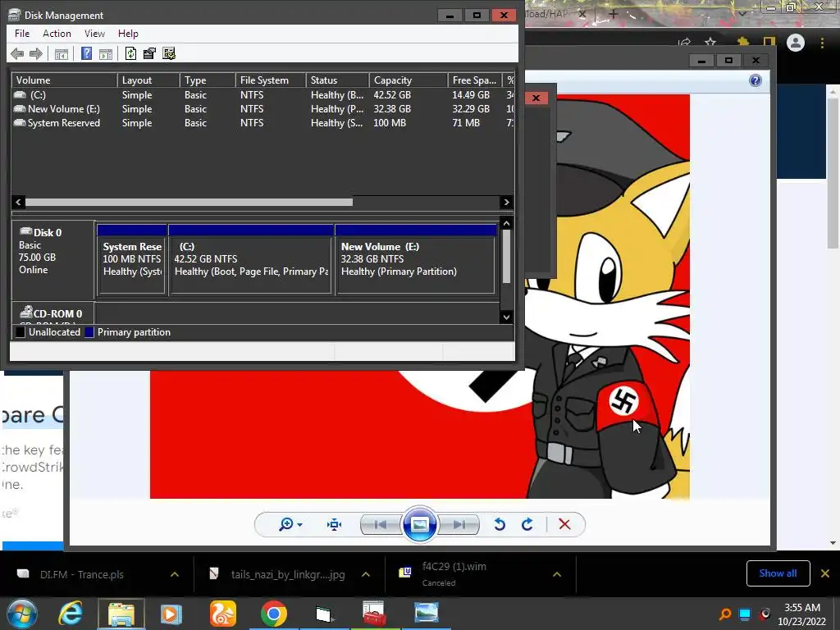The width and height of the screenshot is (840, 630).
Task: Click the Photo Viewer help question mark icon
Action: point(756,80)
